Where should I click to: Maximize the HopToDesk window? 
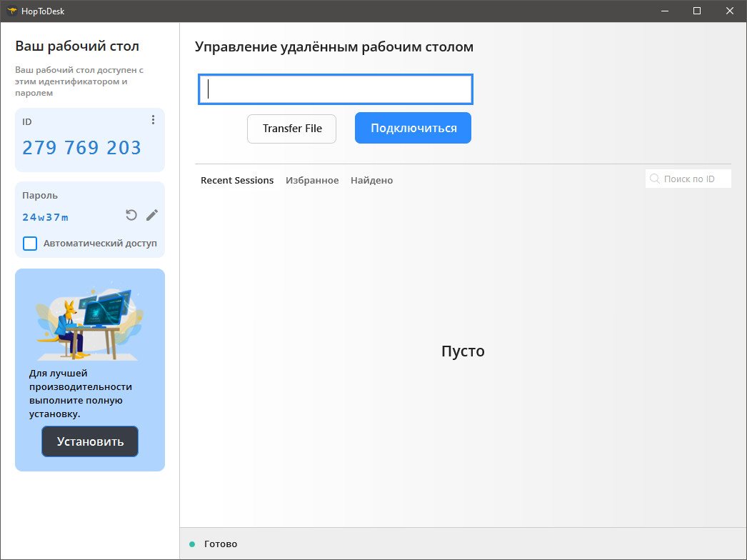pyautogui.click(x=697, y=11)
